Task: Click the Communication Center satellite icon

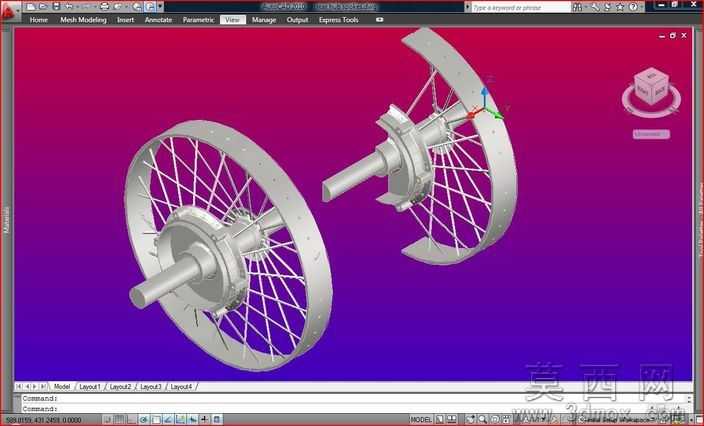Action: [607, 7]
